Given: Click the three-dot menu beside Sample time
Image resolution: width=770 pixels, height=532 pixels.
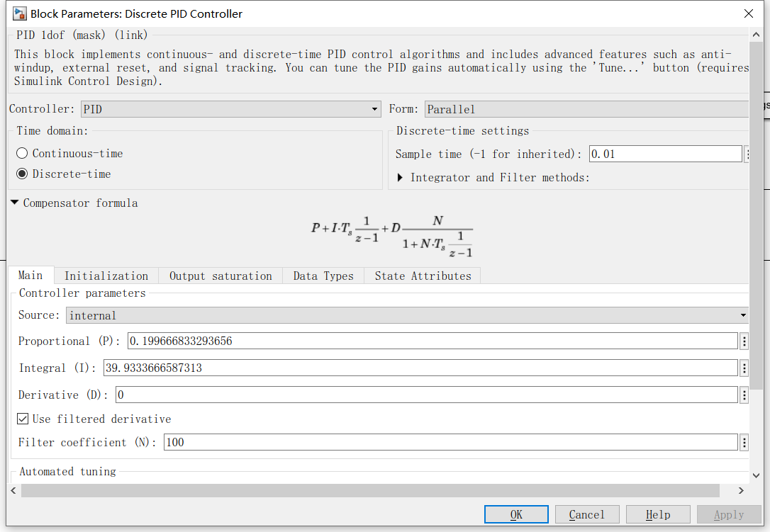Looking at the screenshot, I should (746, 154).
